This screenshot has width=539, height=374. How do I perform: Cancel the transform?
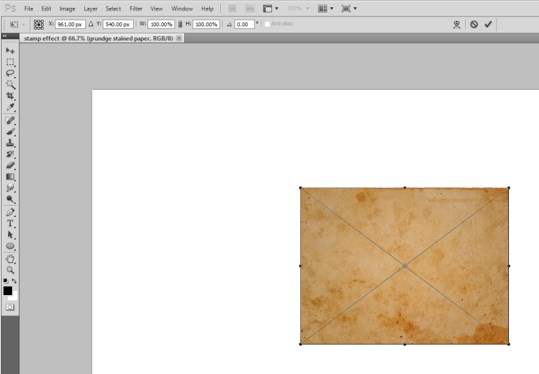click(x=474, y=24)
